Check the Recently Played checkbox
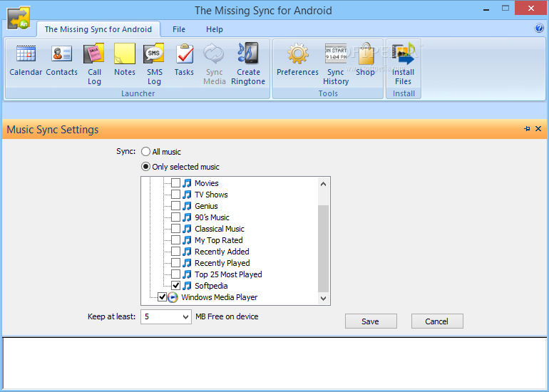 pyautogui.click(x=176, y=263)
